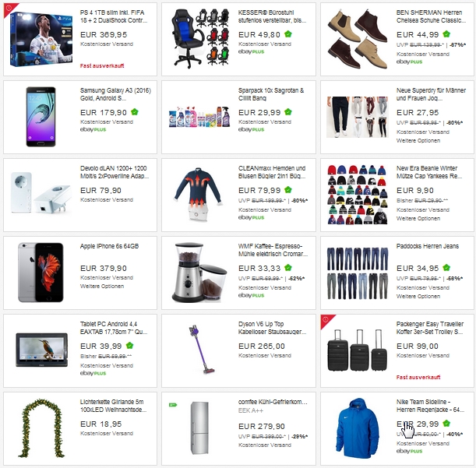Click the Lichterkette Girlande garland image
This screenshot has width=476, height=468.
click(x=41, y=428)
